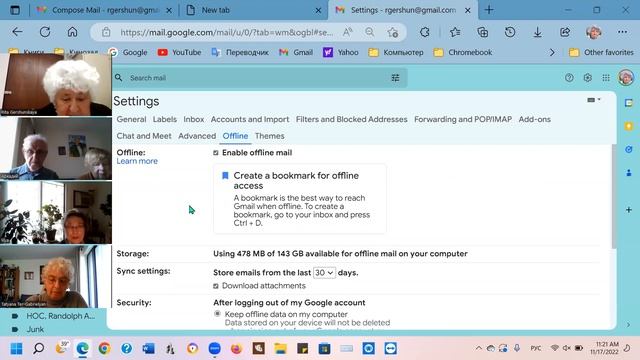
Task: Open Google bookmark in favorites bar
Action: click(x=128, y=52)
